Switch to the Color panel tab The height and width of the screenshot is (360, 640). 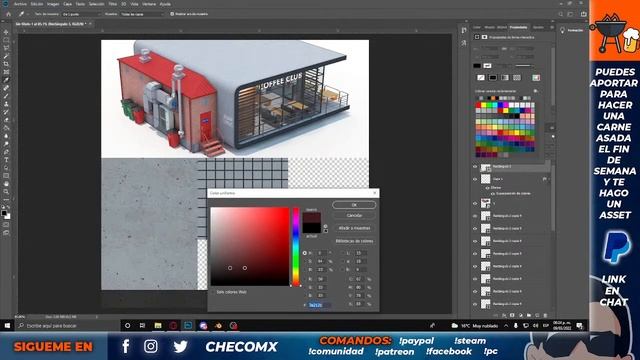pyautogui.click(x=477, y=27)
